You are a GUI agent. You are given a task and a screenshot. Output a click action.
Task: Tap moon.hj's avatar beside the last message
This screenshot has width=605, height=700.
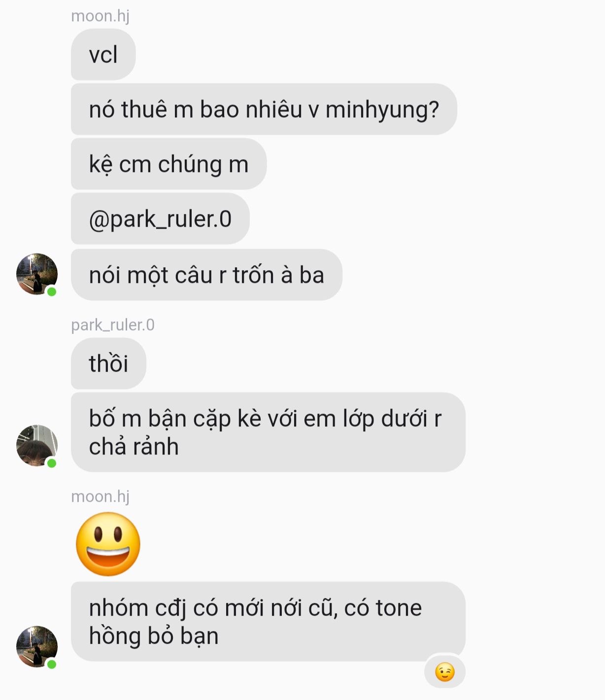(x=37, y=646)
